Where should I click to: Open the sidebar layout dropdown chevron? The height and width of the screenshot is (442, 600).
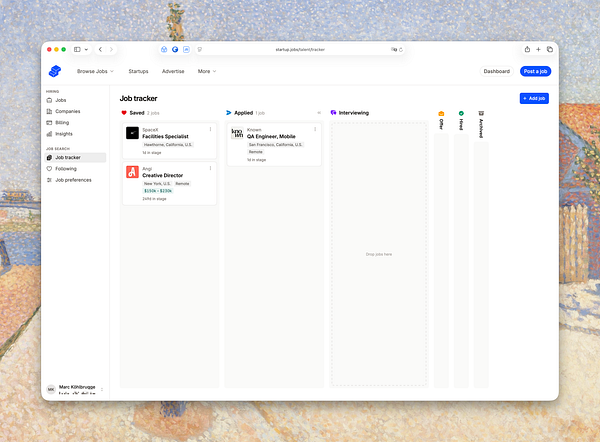(86, 49)
